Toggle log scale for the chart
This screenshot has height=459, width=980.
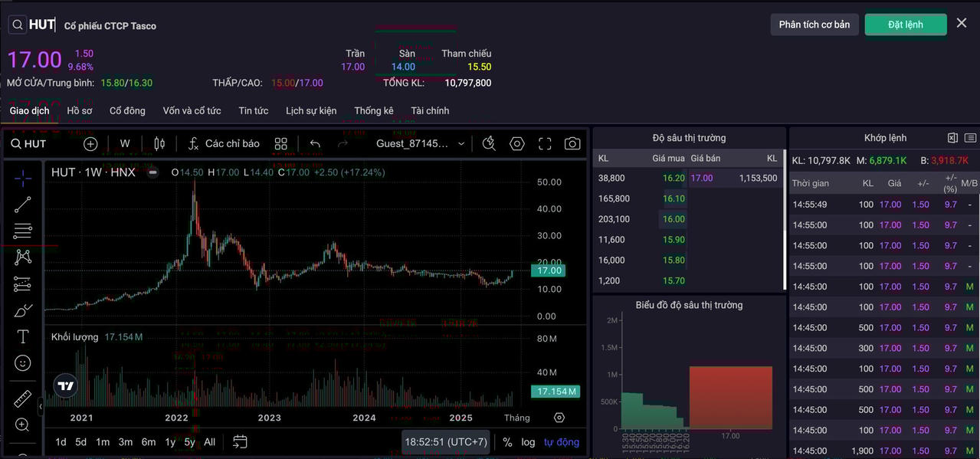click(x=528, y=442)
